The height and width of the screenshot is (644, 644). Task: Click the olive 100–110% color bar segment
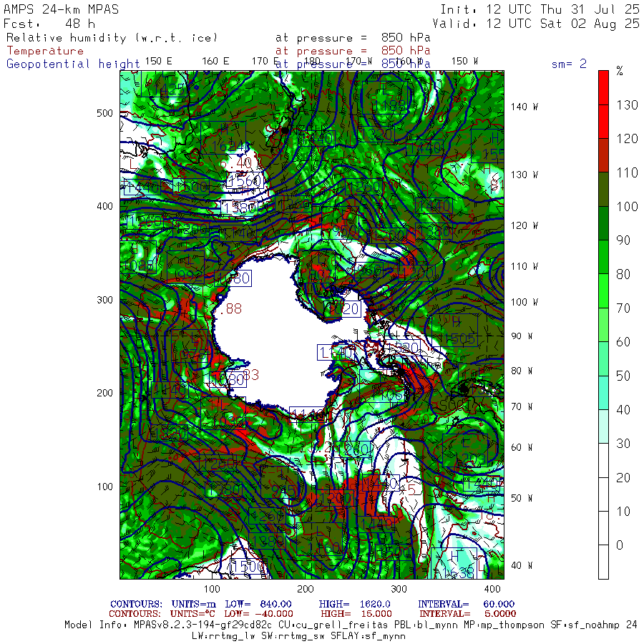point(603,189)
